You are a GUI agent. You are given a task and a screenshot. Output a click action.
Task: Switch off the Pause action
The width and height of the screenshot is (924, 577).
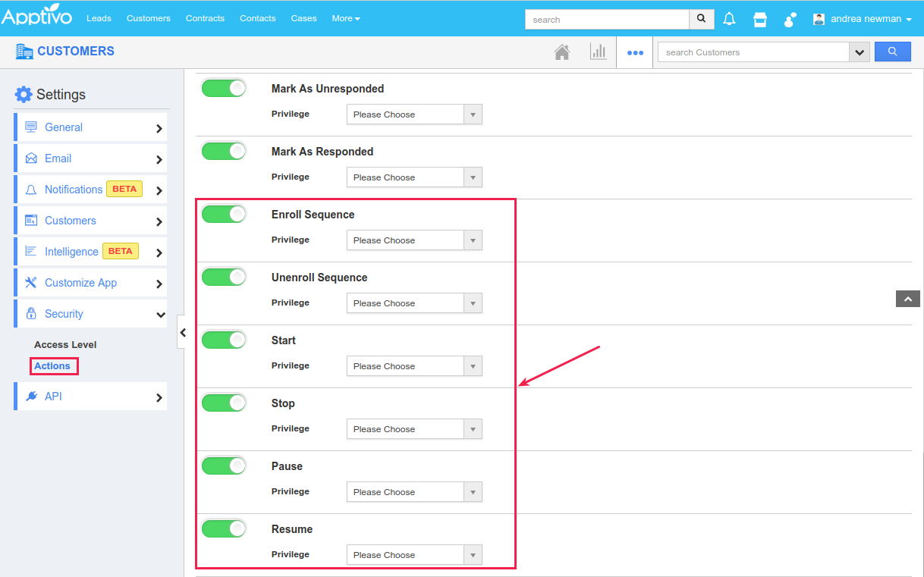[224, 466]
